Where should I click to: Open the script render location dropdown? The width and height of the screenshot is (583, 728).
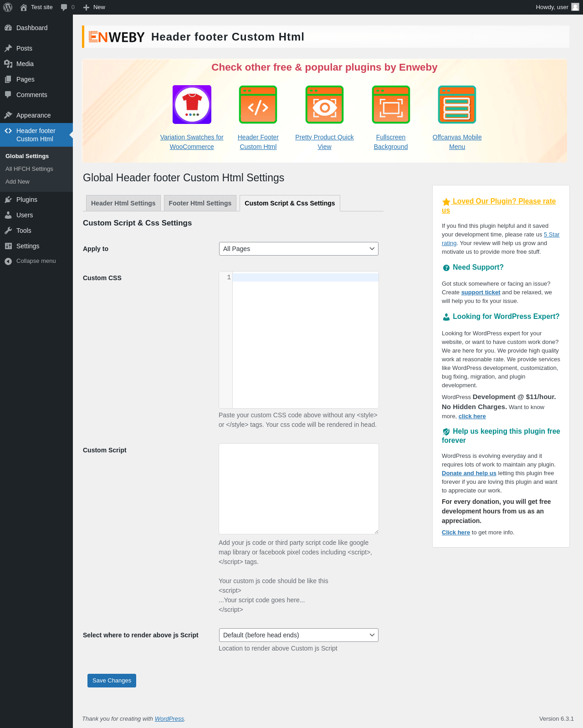[x=299, y=635]
